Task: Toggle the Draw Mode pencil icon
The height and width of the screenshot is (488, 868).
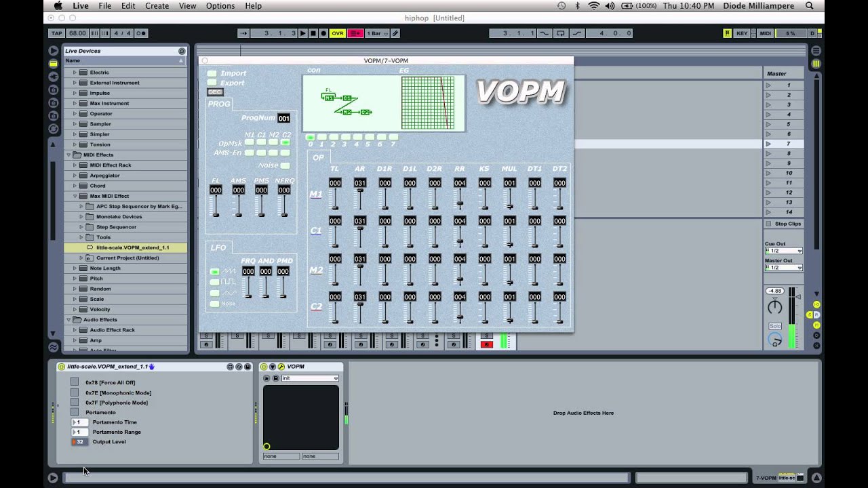Action: coord(395,33)
